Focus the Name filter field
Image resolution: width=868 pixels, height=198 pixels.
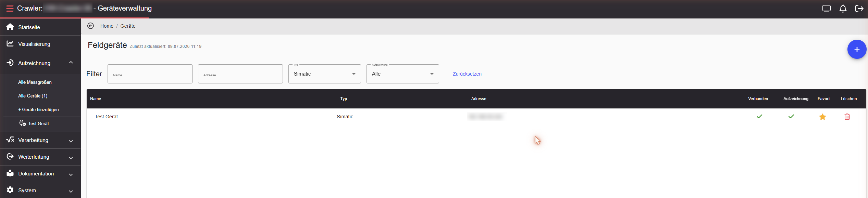[150, 74]
